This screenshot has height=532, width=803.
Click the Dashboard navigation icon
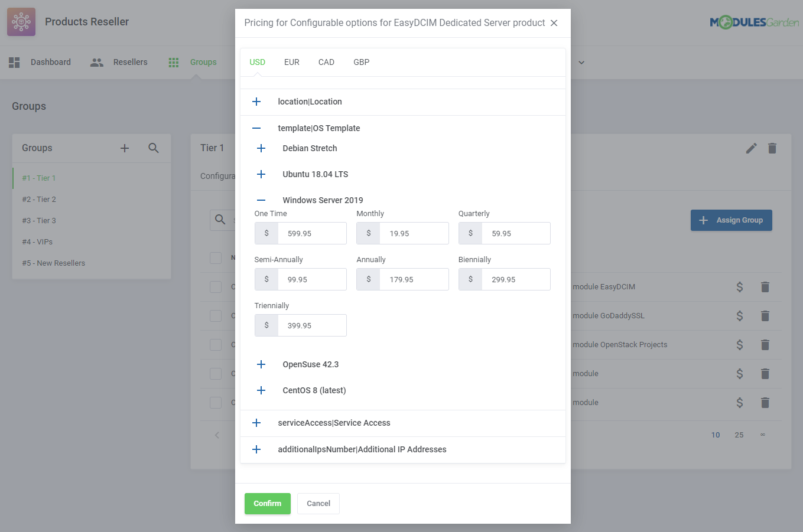[x=14, y=61]
